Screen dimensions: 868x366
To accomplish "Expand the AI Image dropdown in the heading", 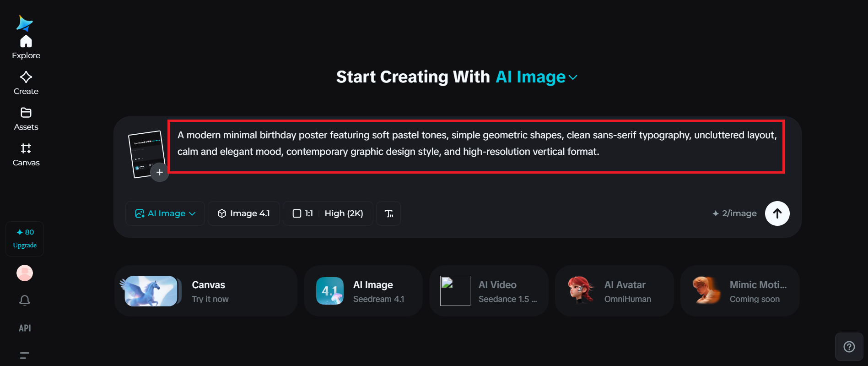I will [537, 77].
